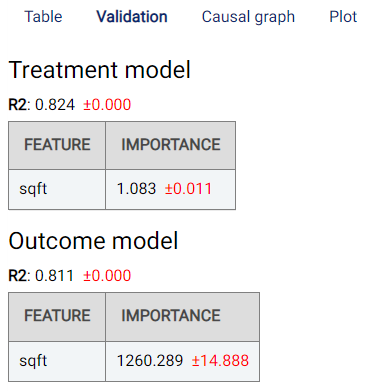
Task: Click importance value 1260.289
Action: click(150, 361)
